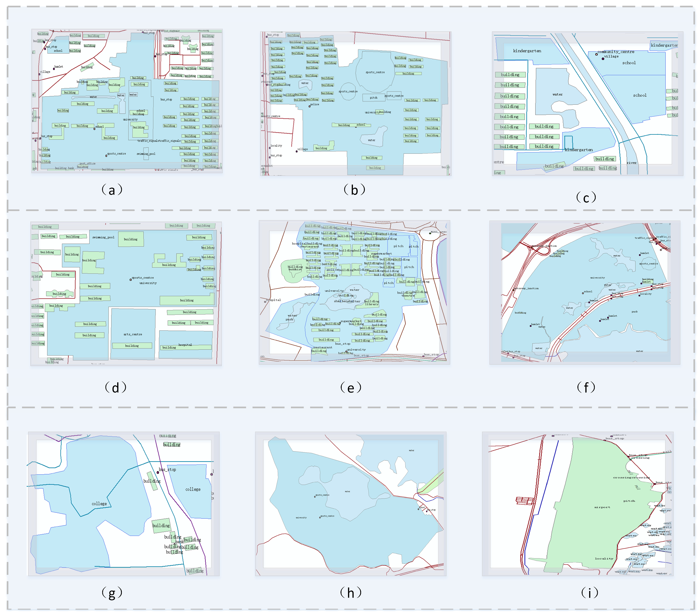Click the caption (b) below the map
700x616 pixels.
[x=354, y=190]
